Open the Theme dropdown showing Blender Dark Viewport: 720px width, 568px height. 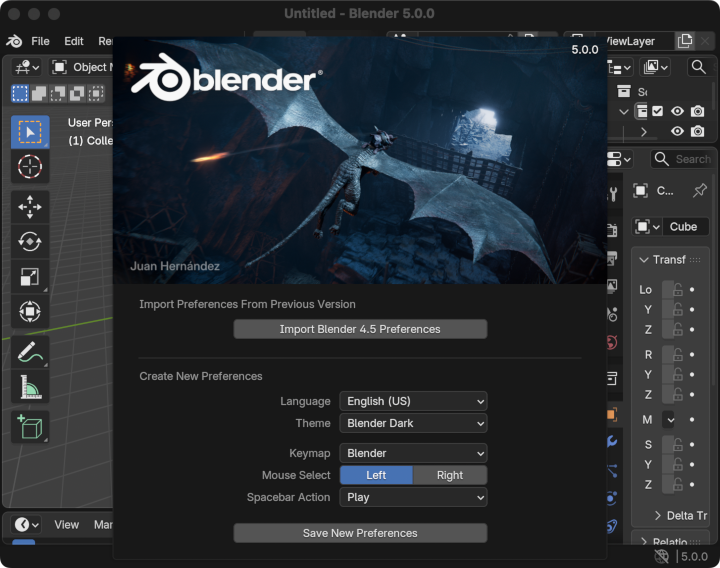click(x=413, y=423)
